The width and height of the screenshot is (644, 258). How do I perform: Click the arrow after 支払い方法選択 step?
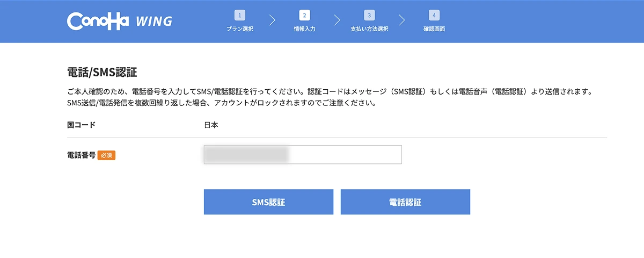pos(402,20)
